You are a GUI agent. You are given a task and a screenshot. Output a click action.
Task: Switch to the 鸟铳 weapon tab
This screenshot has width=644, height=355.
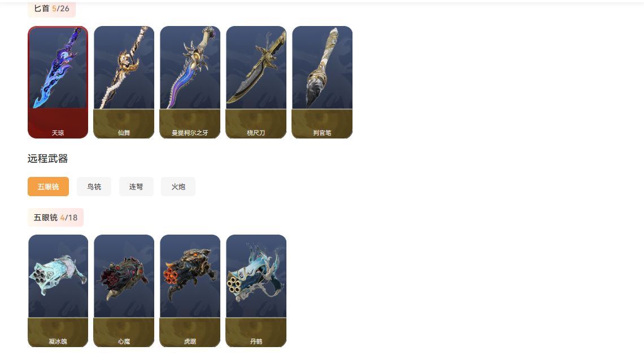94,187
